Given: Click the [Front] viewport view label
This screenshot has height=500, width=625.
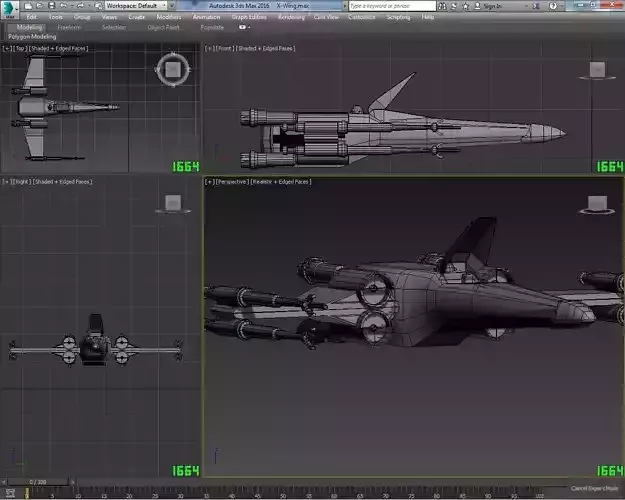Looking at the screenshot, I should coord(225,48).
